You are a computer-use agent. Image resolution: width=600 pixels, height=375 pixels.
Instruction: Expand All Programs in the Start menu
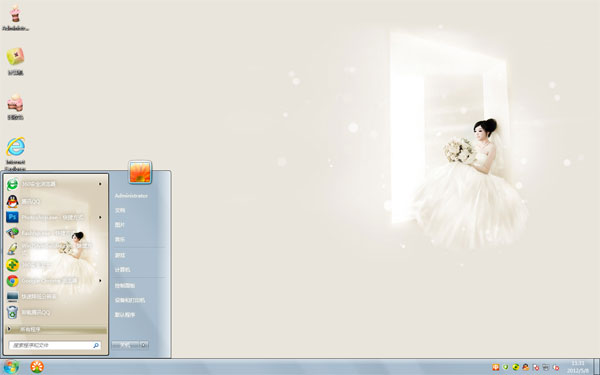pyautogui.click(x=55, y=329)
